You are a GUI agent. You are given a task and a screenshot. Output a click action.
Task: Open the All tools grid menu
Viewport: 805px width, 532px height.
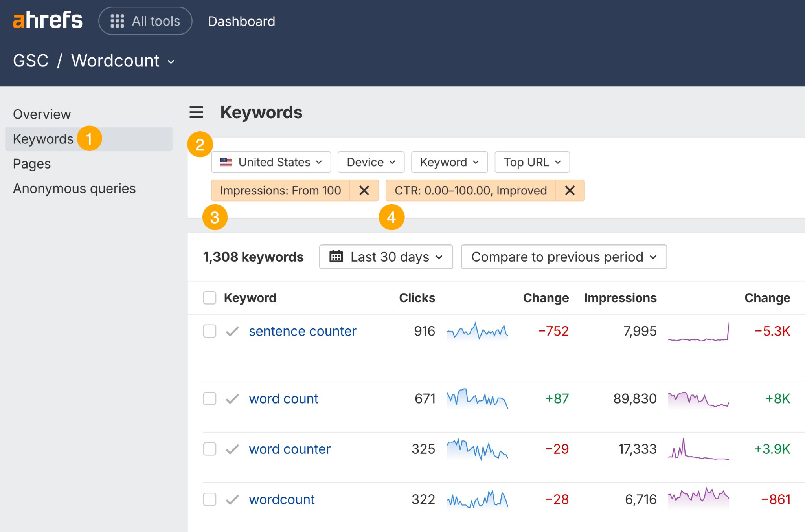[x=145, y=20]
